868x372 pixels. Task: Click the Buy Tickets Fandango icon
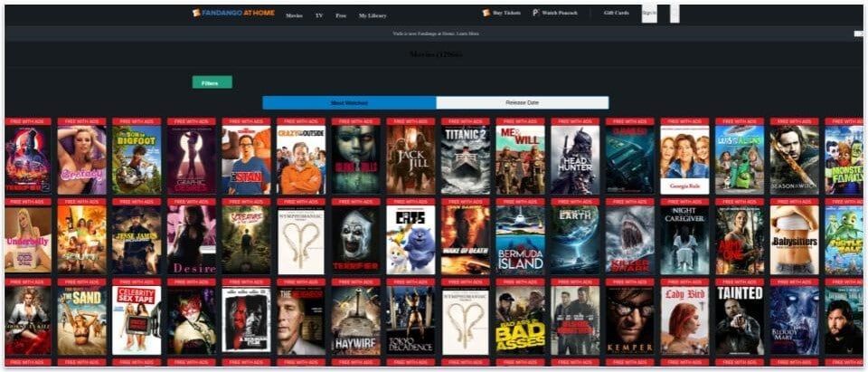coord(486,14)
